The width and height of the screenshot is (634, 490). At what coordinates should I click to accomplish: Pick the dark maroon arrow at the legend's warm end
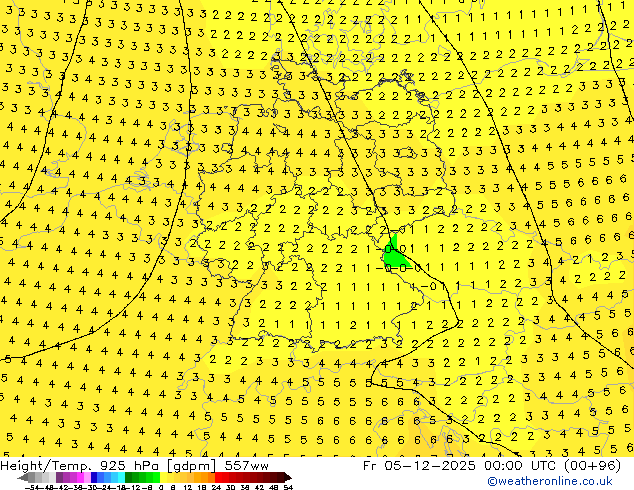tap(288, 477)
